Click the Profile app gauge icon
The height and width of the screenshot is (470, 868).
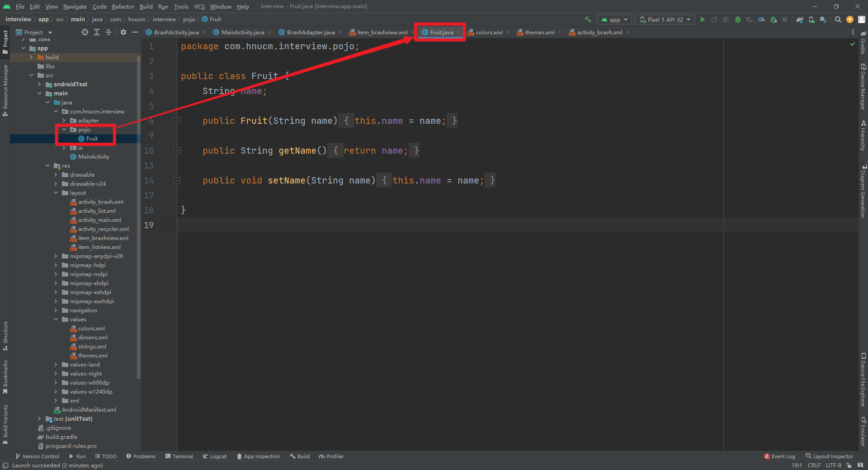(761, 19)
